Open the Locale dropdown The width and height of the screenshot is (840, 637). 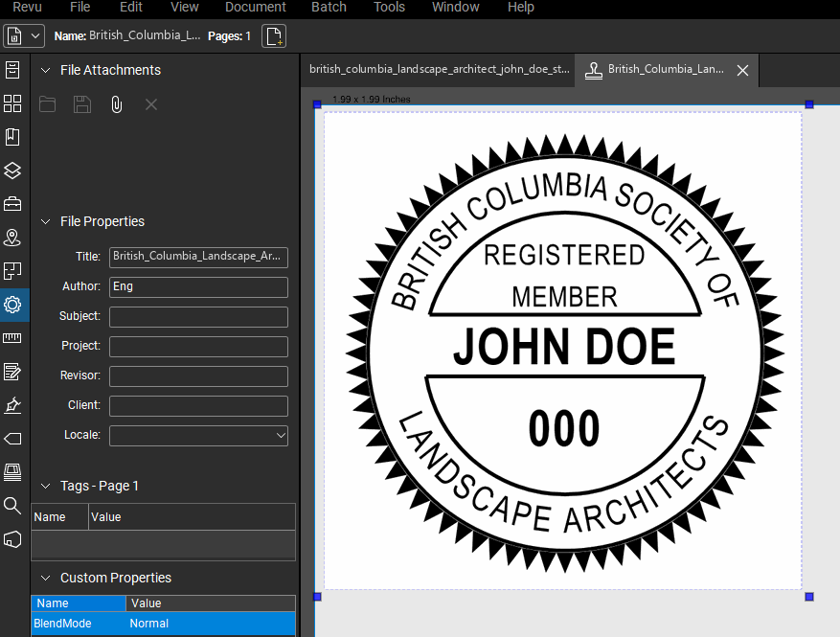[198, 436]
